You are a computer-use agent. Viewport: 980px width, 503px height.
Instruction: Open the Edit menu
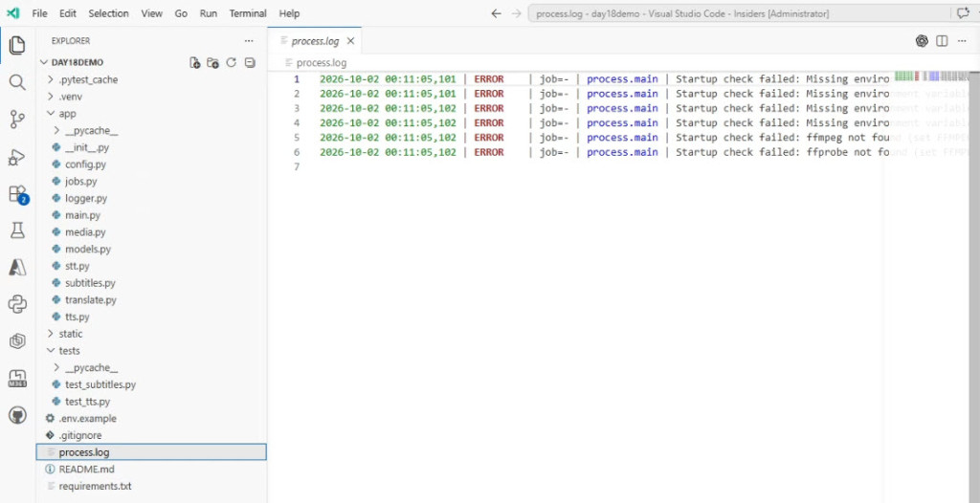tap(68, 13)
